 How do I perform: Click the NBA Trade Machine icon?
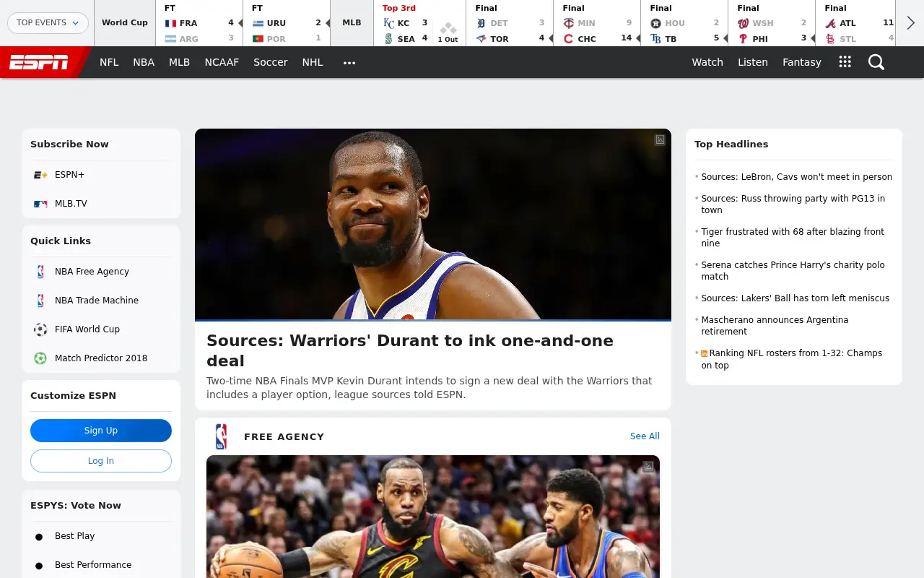(40, 301)
